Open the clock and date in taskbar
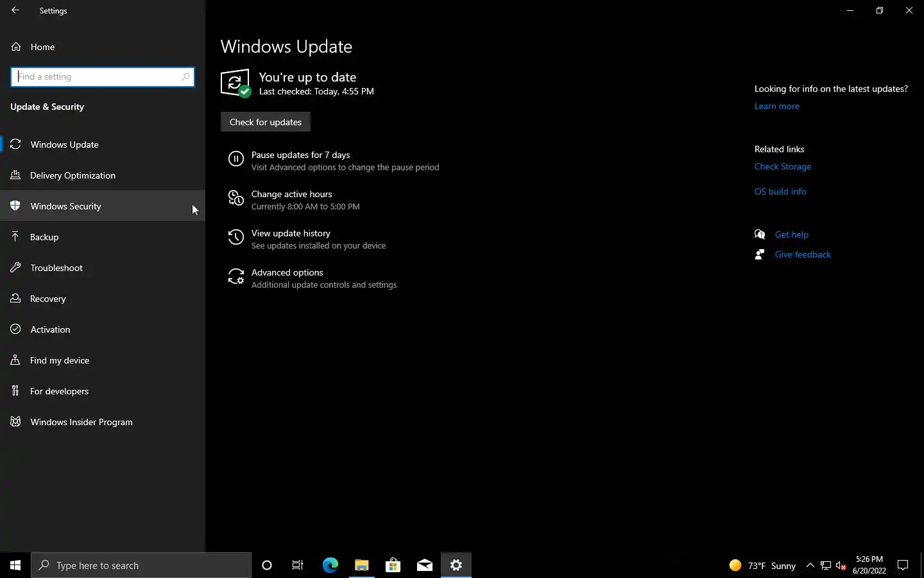The image size is (924, 578). tap(869, 565)
